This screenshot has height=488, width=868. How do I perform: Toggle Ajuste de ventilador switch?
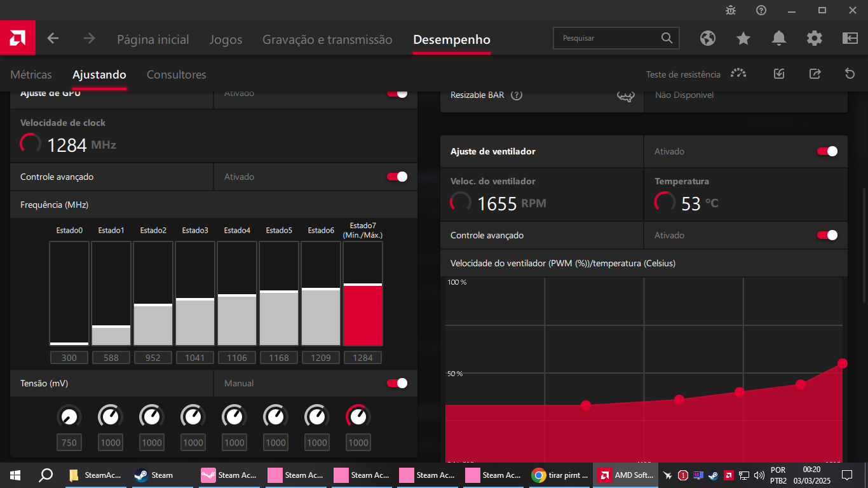click(x=827, y=151)
